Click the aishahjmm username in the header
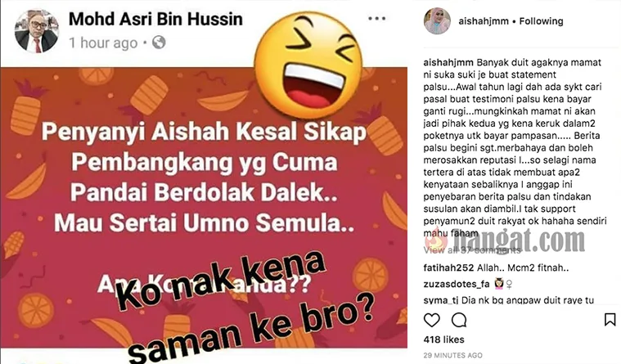The height and width of the screenshot is (364, 621). (x=484, y=21)
